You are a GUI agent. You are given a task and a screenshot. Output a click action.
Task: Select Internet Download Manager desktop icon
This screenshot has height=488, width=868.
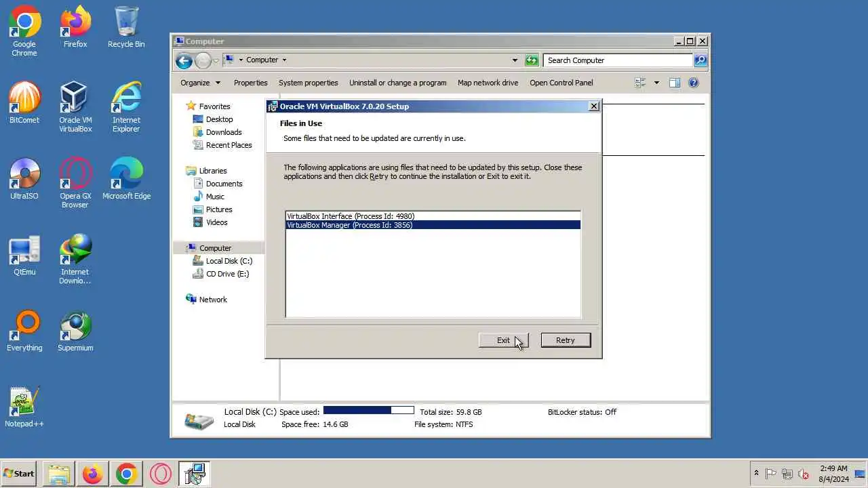pos(75,259)
